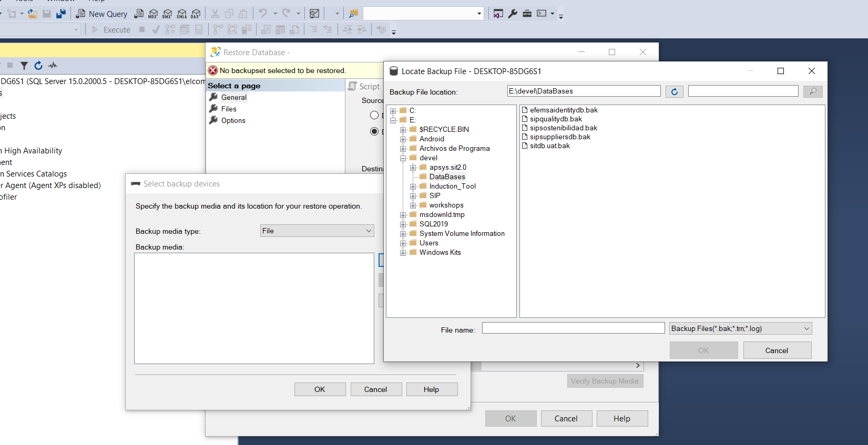Open the Backup Files type filter dropdown
868x445 pixels.
740,328
